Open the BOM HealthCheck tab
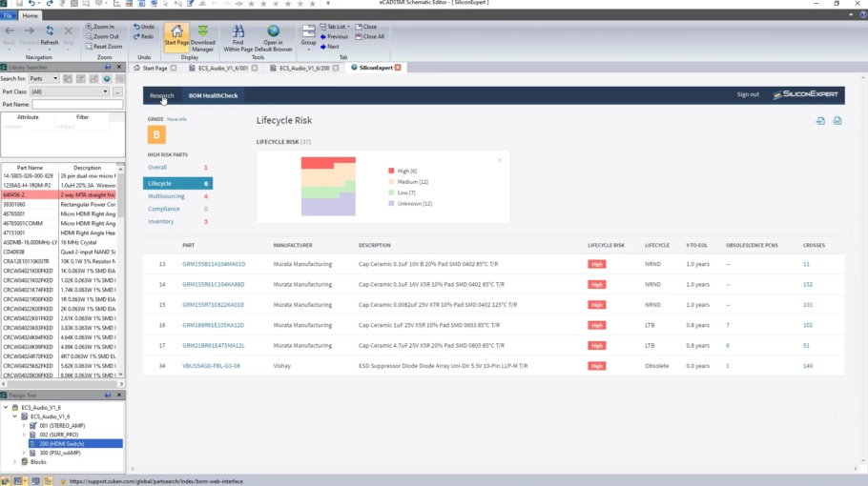 click(213, 95)
